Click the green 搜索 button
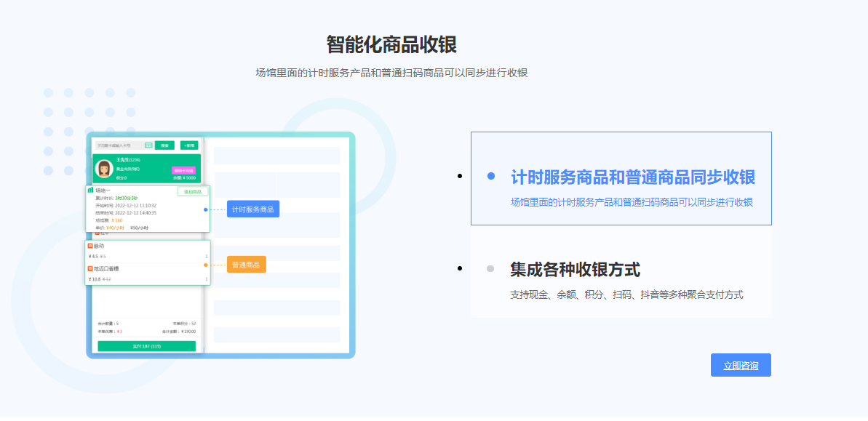The width and height of the screenshot is (868, 421). coord(165,145)
